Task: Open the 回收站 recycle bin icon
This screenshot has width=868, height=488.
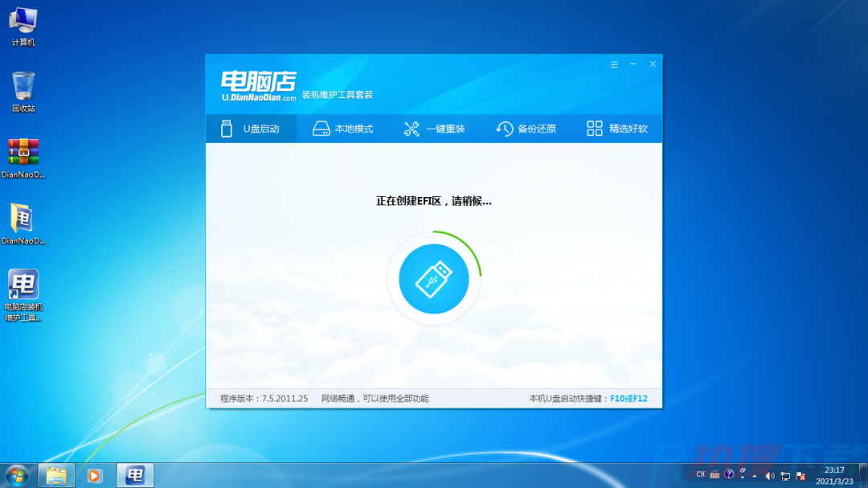Action: tap(23, 92)
